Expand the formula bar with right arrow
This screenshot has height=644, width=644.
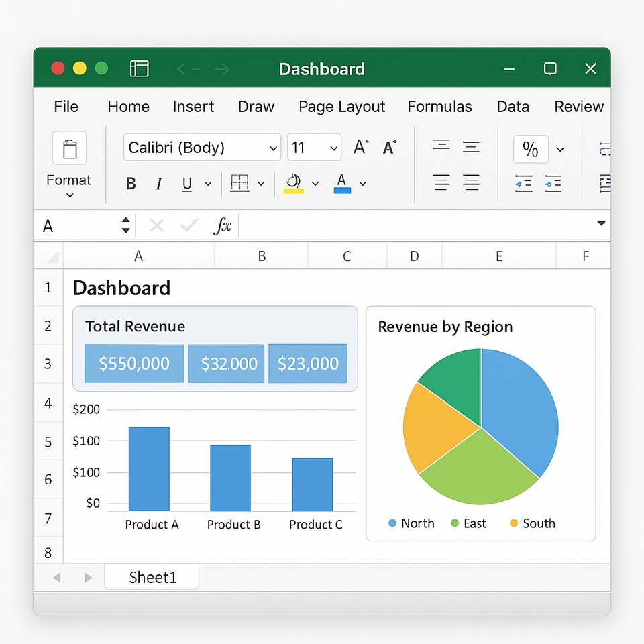(600, 224)
